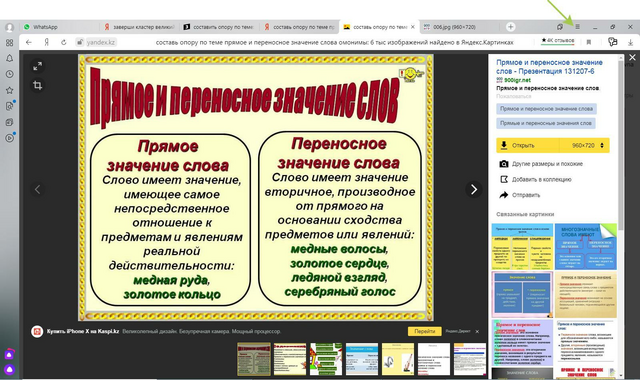Open bookmarks star icon in sidebar
This screenshot has width=640, height=380.
click(x=9, y=90)
